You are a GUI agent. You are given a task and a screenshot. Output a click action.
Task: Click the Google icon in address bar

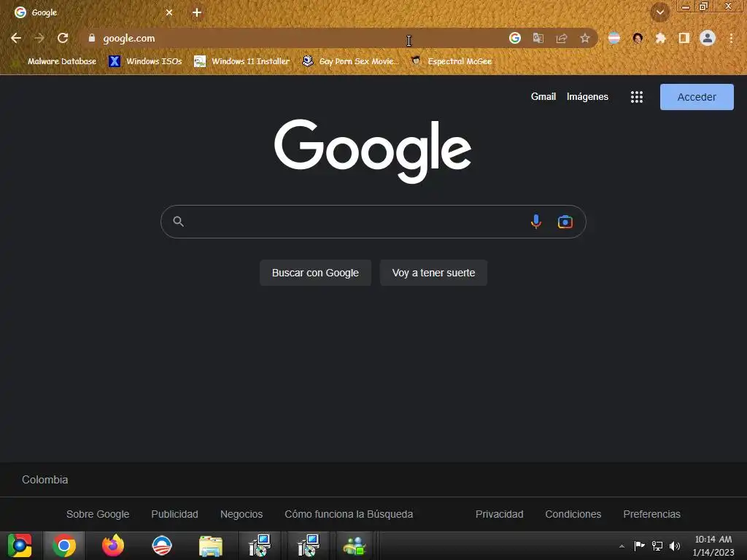point(514,38)
